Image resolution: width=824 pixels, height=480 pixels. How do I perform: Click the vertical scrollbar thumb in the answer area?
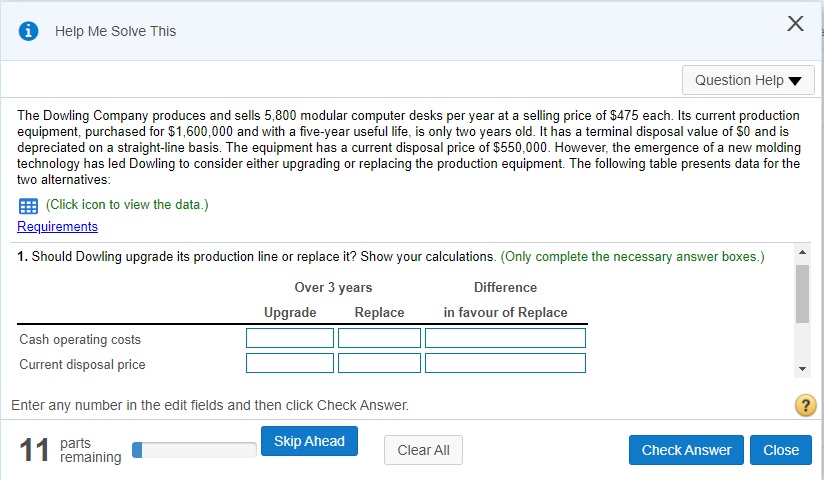tap(802, 294)
